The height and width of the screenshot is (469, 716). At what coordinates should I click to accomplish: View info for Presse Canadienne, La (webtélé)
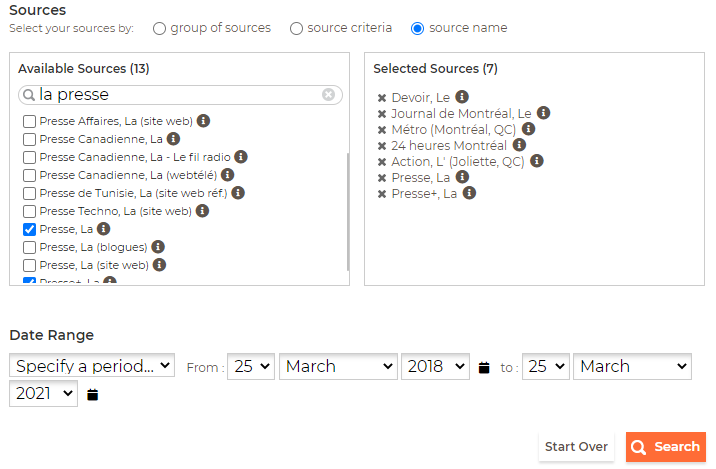227,174
